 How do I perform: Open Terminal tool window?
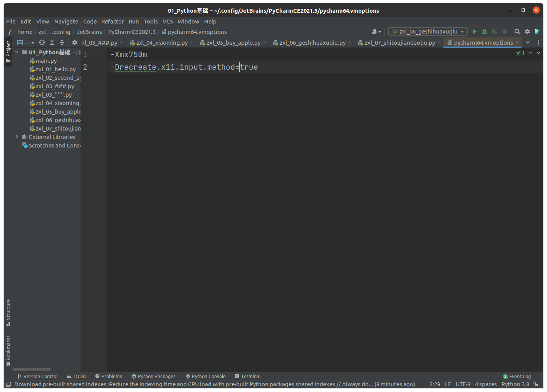pos(248,376)
